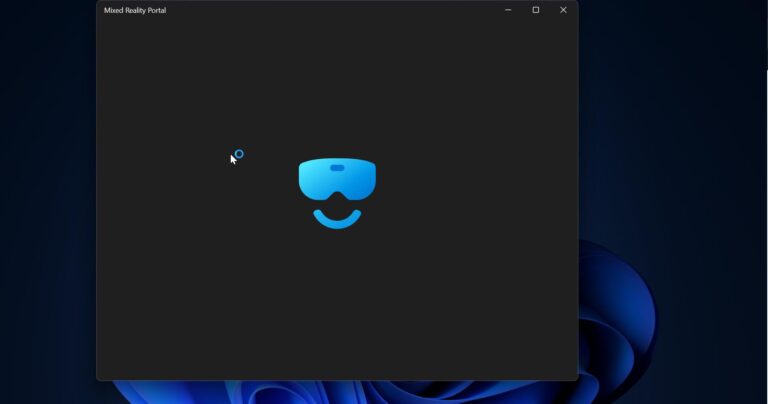Close the Mixed Reality Portal window
This screenshot has height=404, width=768.
click(x=563, y=10)
